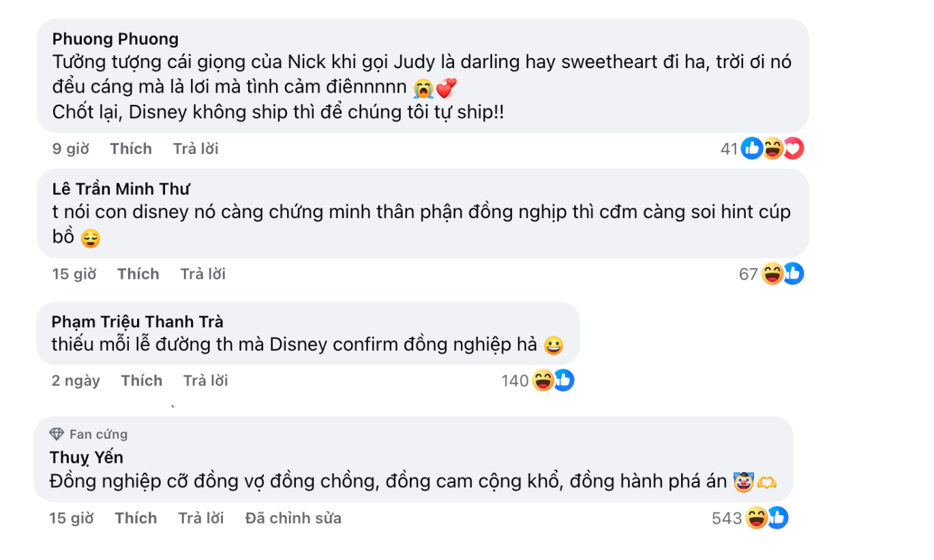Reply to Phuong Phuong's comment via Trả lời
Viewport: 934px width, 560px height.
pyautogui.click(x=196, y=149)
